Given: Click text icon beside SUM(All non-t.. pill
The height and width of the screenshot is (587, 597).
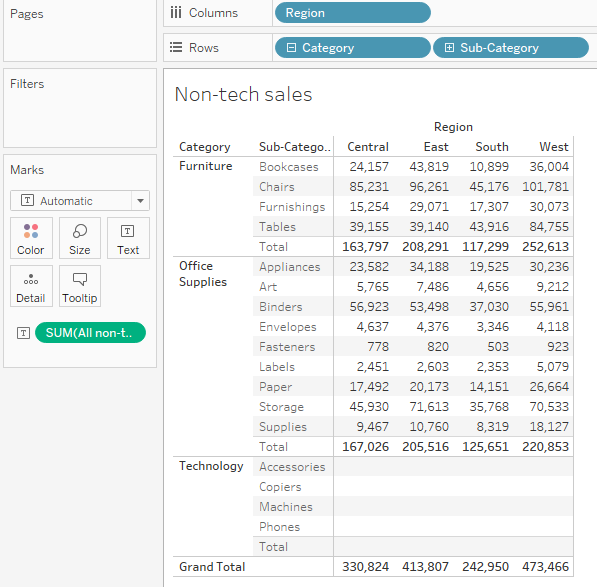Looking at the screenshot, I should tap(23, 333).
